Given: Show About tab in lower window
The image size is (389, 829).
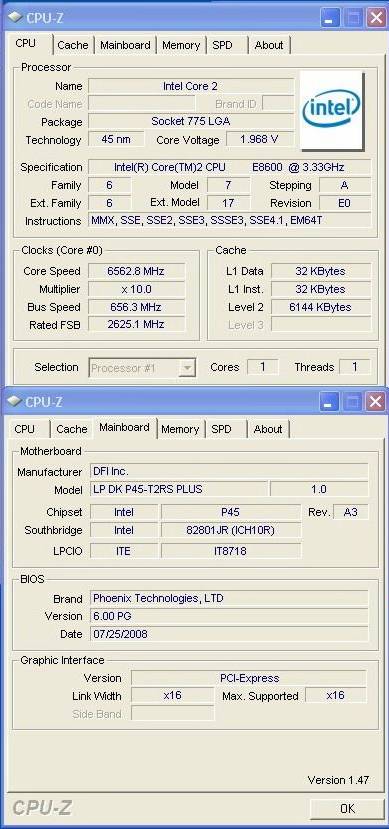Looking at the screenshot, I should [x=268, y=429].
